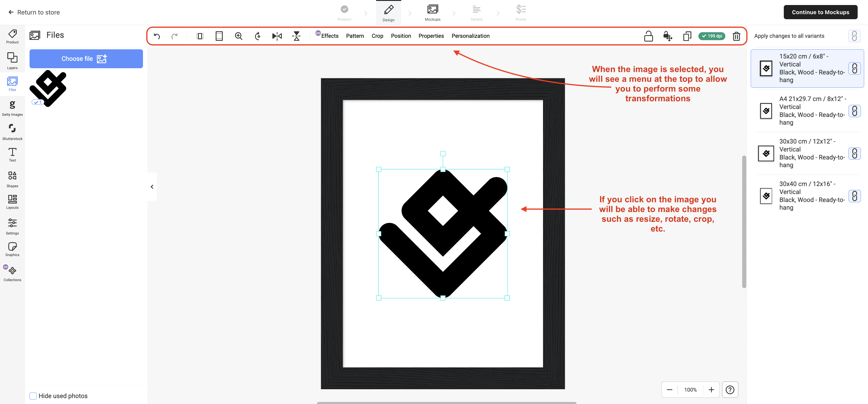Screen dimensions: 868x404
Task: Select 30x40 cm variant thumbnail
Action: click(x=766, y=196)
